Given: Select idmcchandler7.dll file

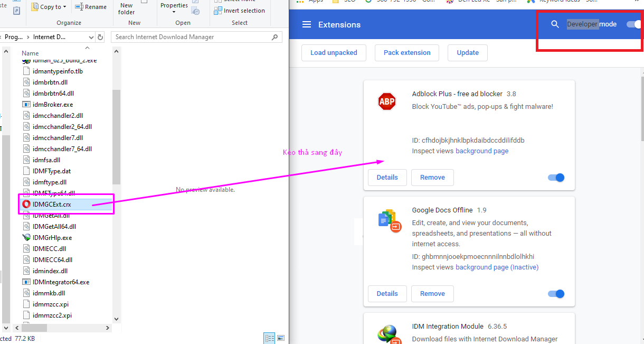Looking at the screenshot, I should pos(58,138).
